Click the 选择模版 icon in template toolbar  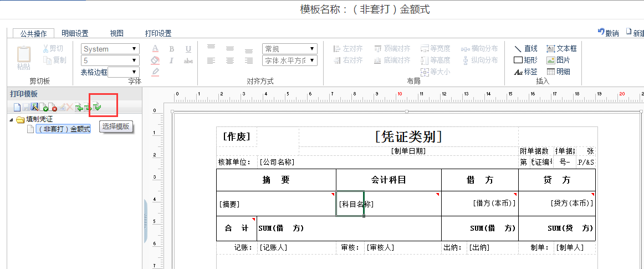click(x=98, y=106)
